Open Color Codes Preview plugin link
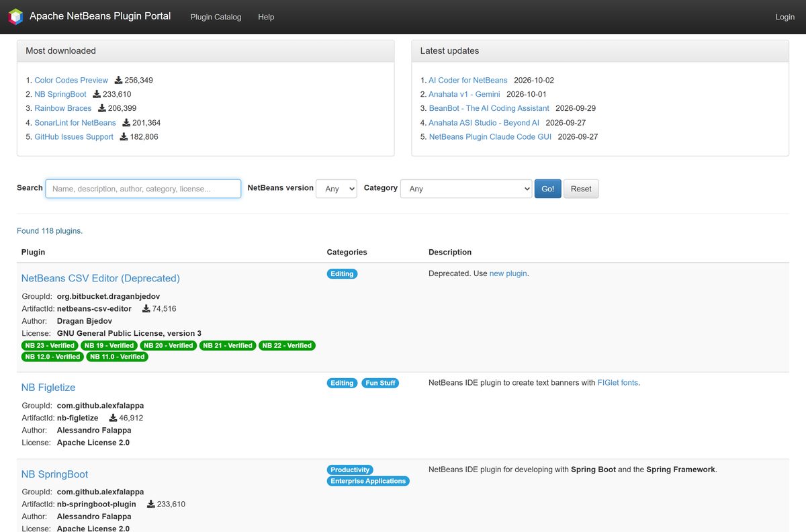 tap(71, 80)
